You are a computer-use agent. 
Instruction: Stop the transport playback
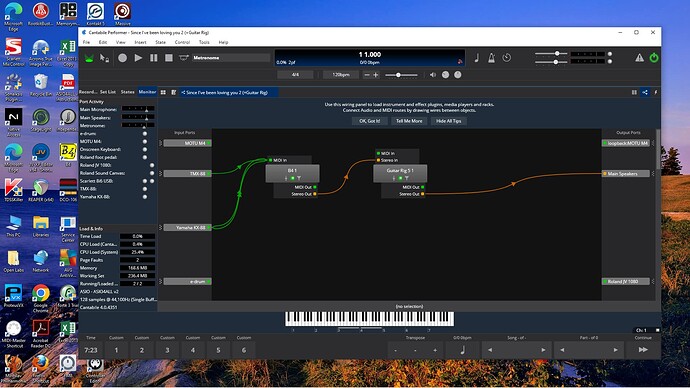pos(169,58)
